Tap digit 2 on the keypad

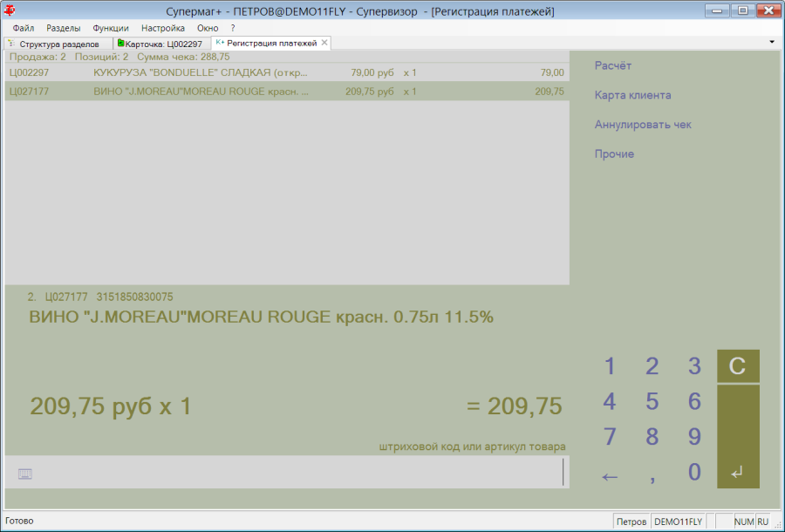point(652,365)
